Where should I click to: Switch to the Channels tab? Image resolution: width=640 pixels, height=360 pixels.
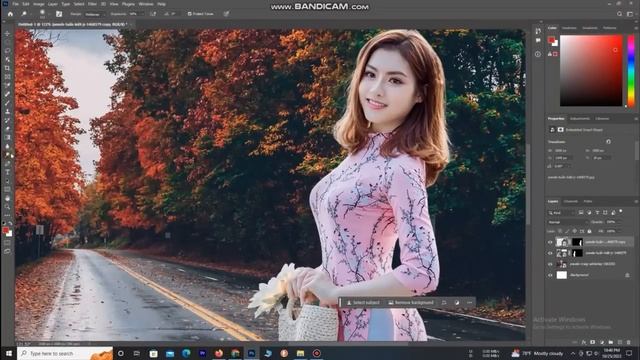(571, 202)
